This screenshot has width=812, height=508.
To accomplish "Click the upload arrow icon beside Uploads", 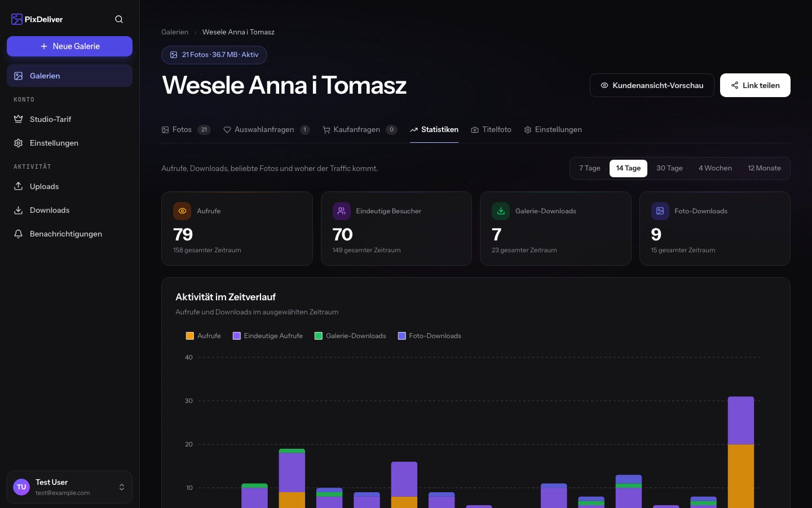I will point(19,186).
